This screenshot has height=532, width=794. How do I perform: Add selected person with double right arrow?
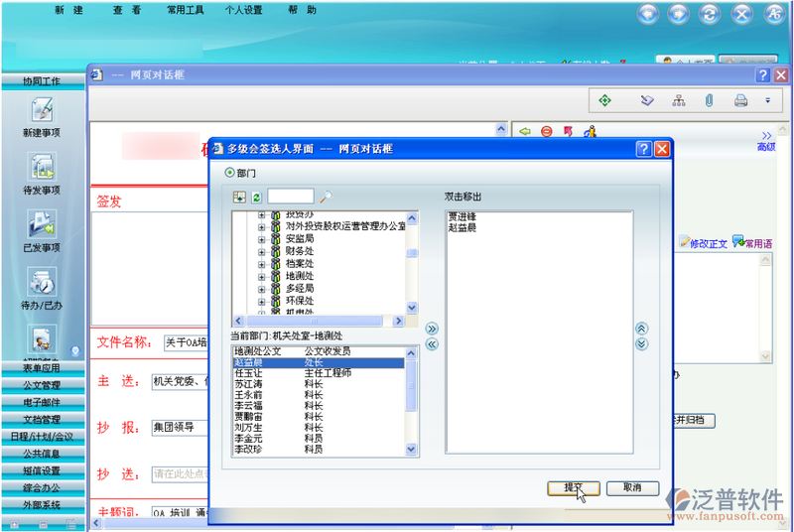pos(432,329)
